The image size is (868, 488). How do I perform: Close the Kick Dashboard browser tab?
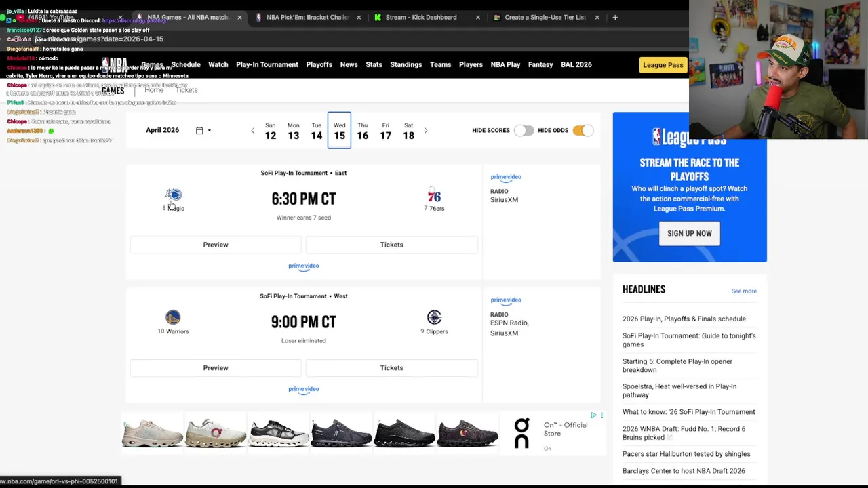[x=478, y=17]
